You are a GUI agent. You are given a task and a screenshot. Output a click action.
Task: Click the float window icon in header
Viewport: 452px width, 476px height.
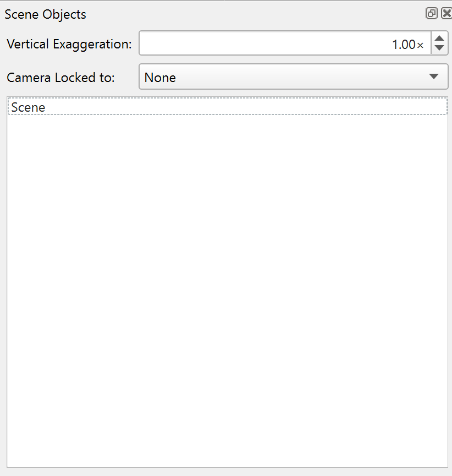432,14
